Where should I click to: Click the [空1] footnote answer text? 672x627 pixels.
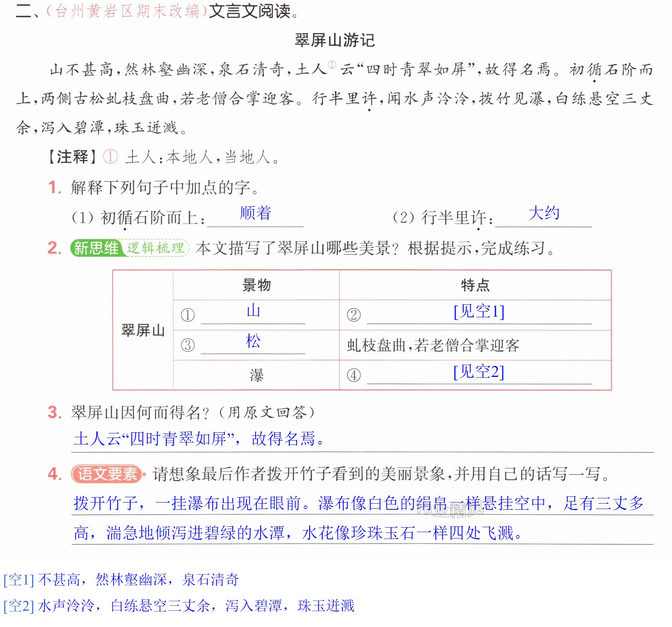pyautogui.click(x=121, y=580)
